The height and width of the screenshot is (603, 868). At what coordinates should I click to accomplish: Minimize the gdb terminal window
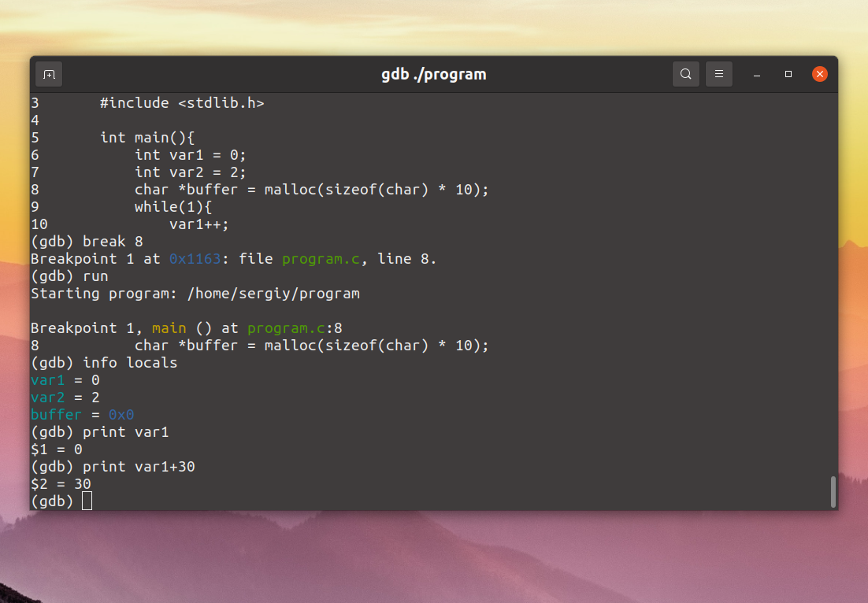(x=757, y=74)
